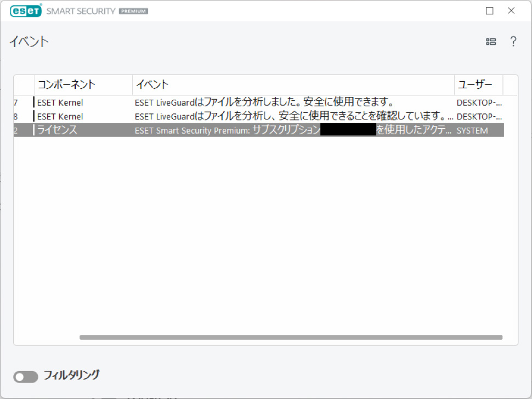Select row 8 ESET Kernel component cell
This screenshot has width=532, height=399.
tap(60, 116)
